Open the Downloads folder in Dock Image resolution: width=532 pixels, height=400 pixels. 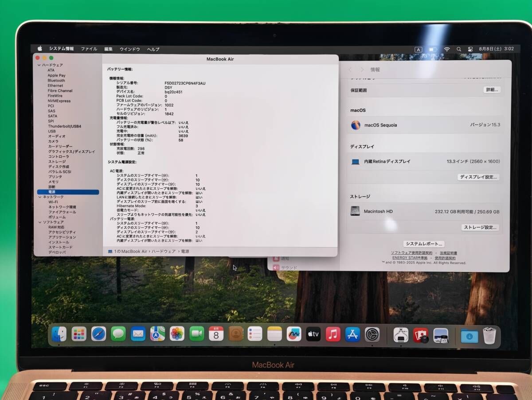coord(469,336)
